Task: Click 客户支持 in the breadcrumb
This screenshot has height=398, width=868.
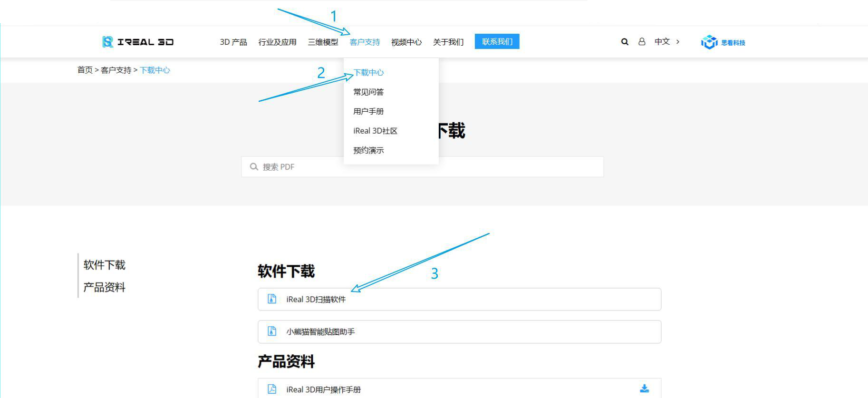Action: (x=116, y=70)
